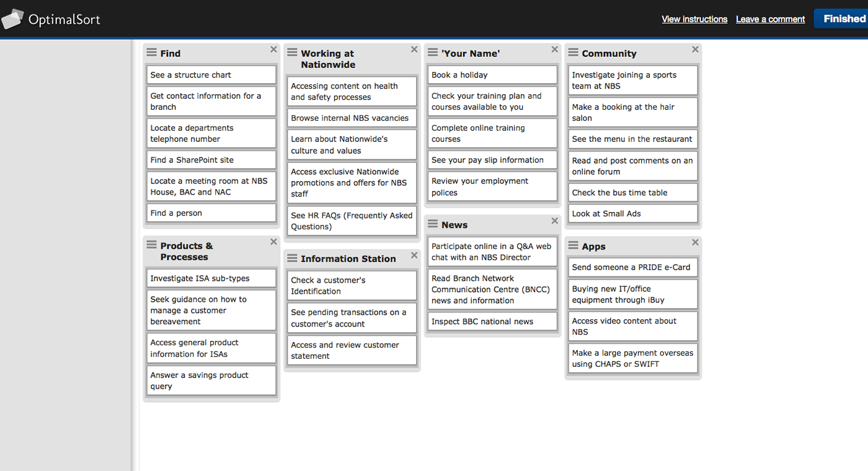The height and width of the screenshot is (471, 868).
Task: Select 'Review your employment polices' card
Action: (x=493, y=187)
